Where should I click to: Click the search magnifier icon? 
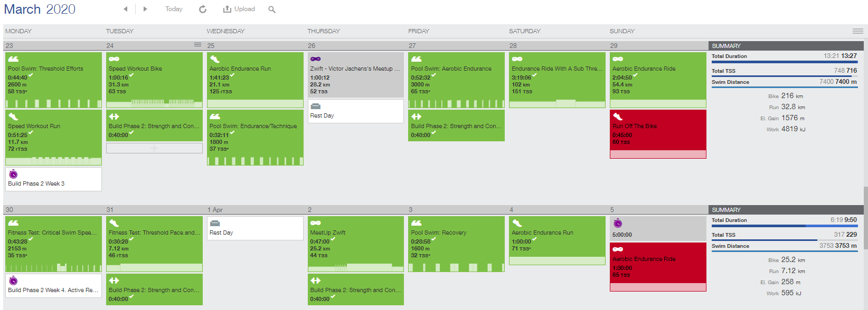tap(272, 9)
